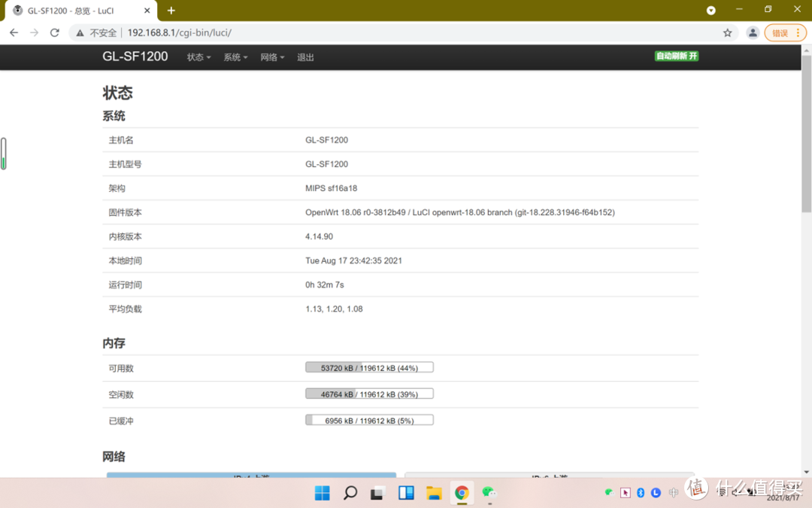Toggle 自动刷新 auto-refresh off
The width and height of the screenshot is (812, 508).
(675, 56)
